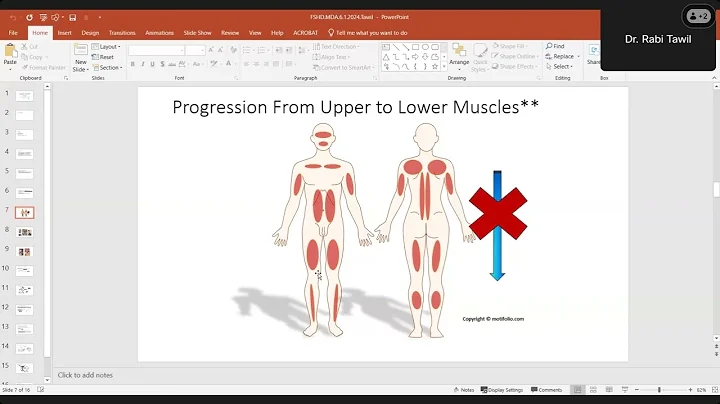Image resolution: width=720 pixels, height=404 pixels.
Task: Select the right arrow shape in shapes gallery
Action: coord(416,57)
